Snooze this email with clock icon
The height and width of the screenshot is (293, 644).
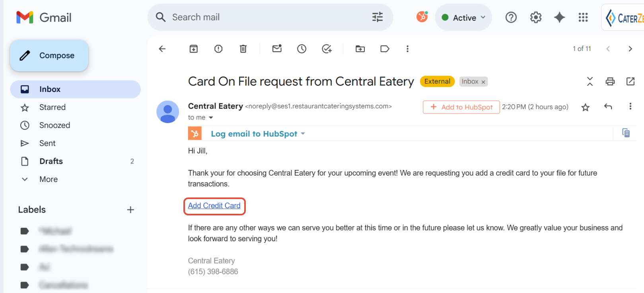click(302, 49)
